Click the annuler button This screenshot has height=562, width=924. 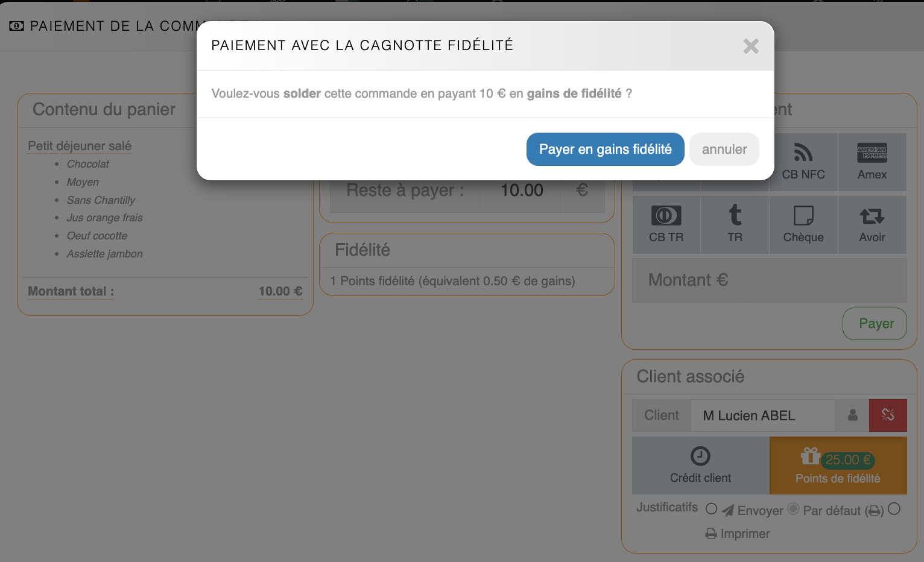[x=724, y=149]
